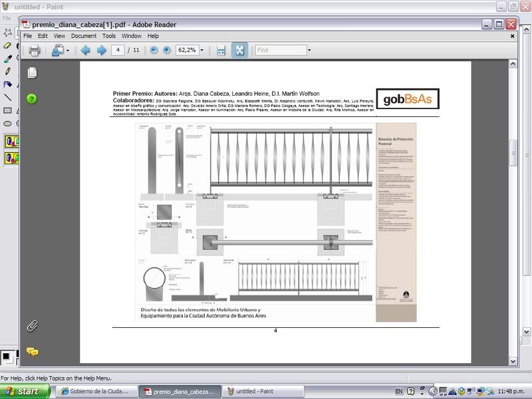Click the Print icon in Adobe Reader
This screenshot has width=532, height=399.
click(35, 51)
